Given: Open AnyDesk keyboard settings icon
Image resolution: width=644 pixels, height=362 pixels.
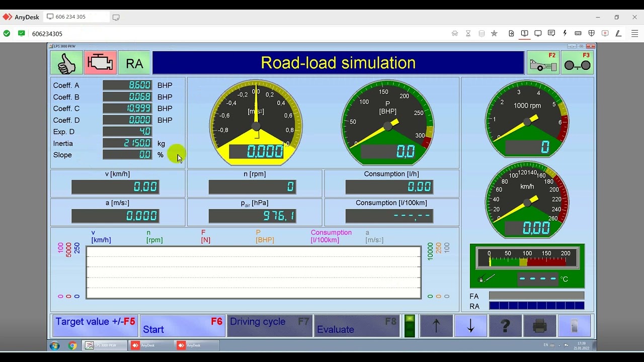Looking at the screenshot, I should [578, 33].
